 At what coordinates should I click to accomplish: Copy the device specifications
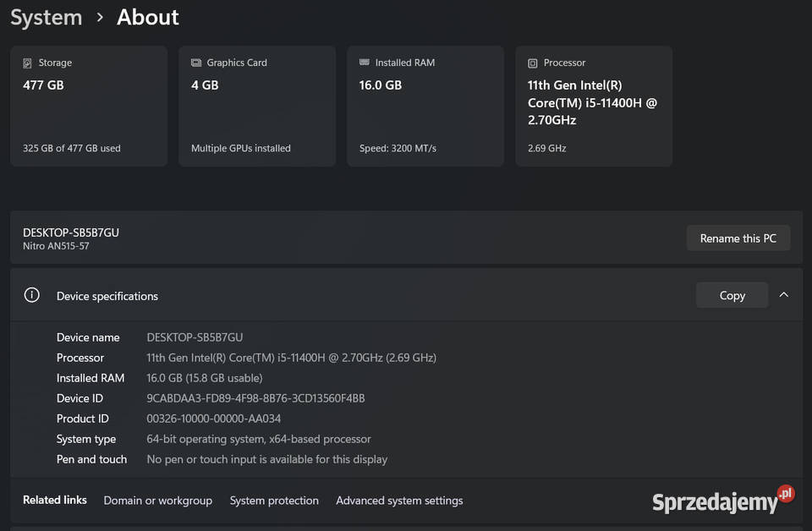[x=732, y=295]
